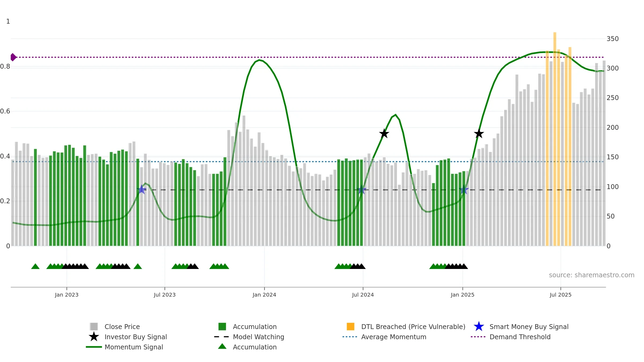Click the purple diamond Demand Threshold marker
The height and width of the screenshot is (362, 644).
13,57
